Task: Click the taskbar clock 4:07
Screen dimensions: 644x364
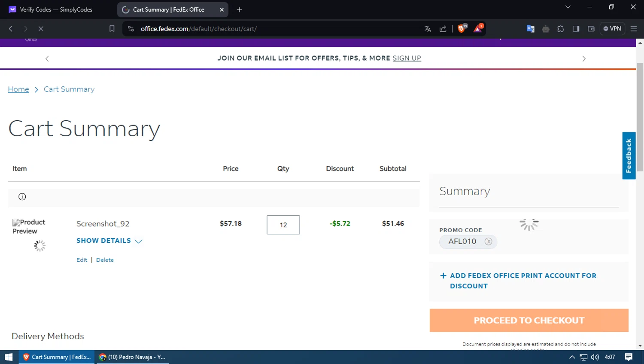Action: 610,357
